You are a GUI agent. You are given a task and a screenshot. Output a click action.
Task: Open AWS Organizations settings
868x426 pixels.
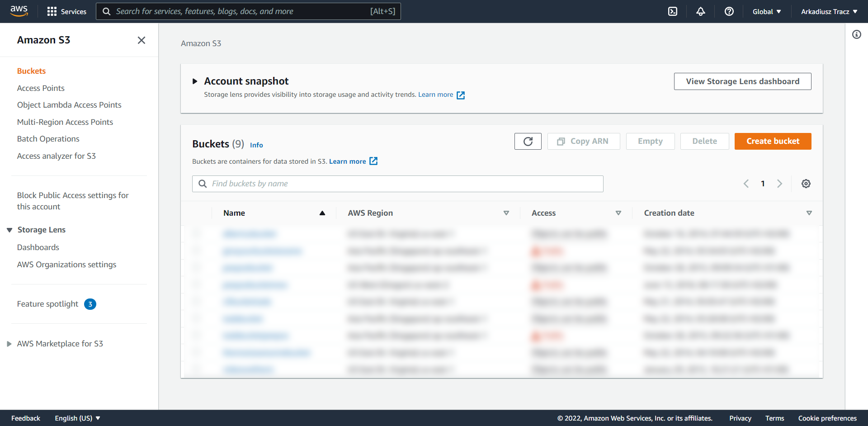[x=66, y=265]
